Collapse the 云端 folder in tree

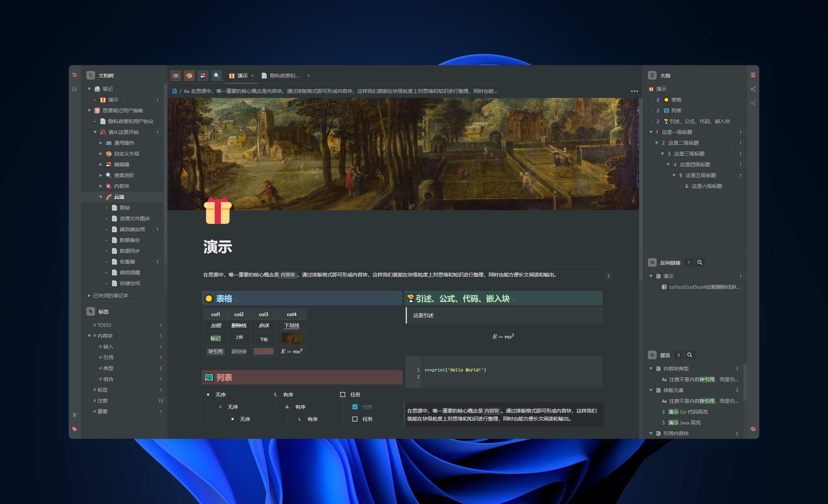coord(101,197)
